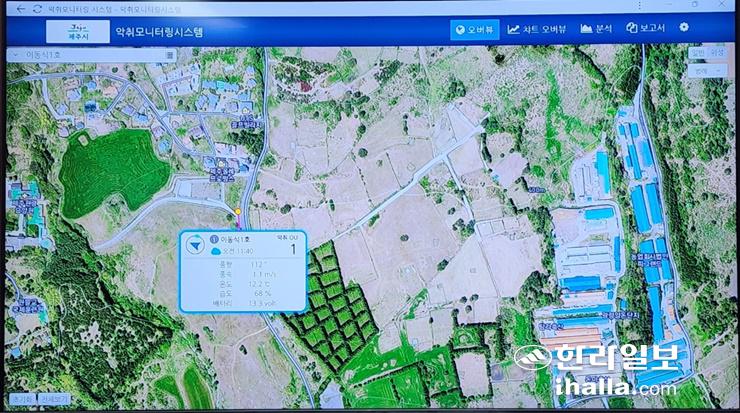Open the 차트 오버뷰 tab
Image resolution: width=740 pixels, height=413 pixels.
537,29
